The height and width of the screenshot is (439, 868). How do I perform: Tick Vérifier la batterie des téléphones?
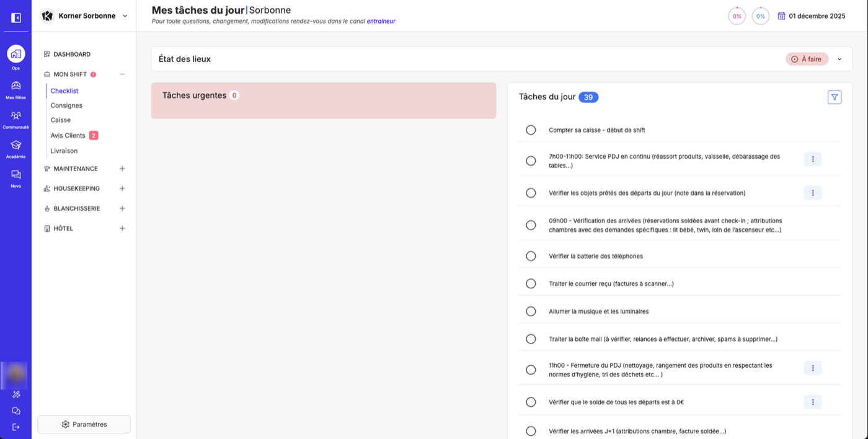(531, 256)
